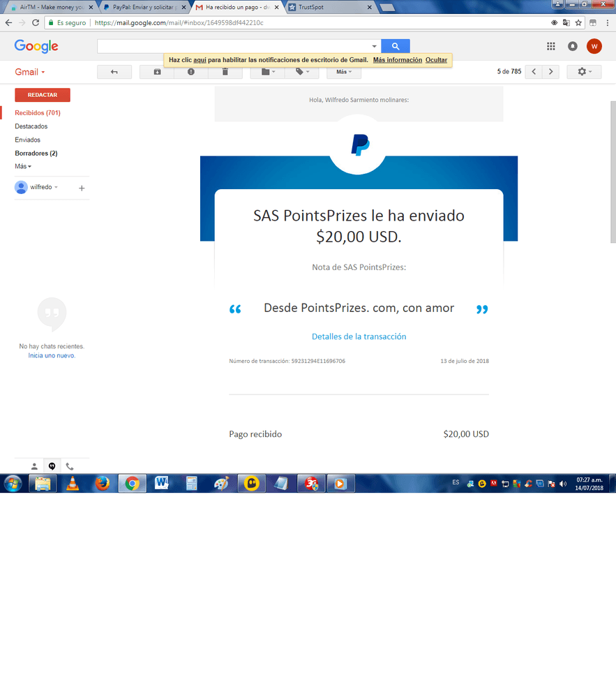
Task: Click the Más información link
Action: 398,60
